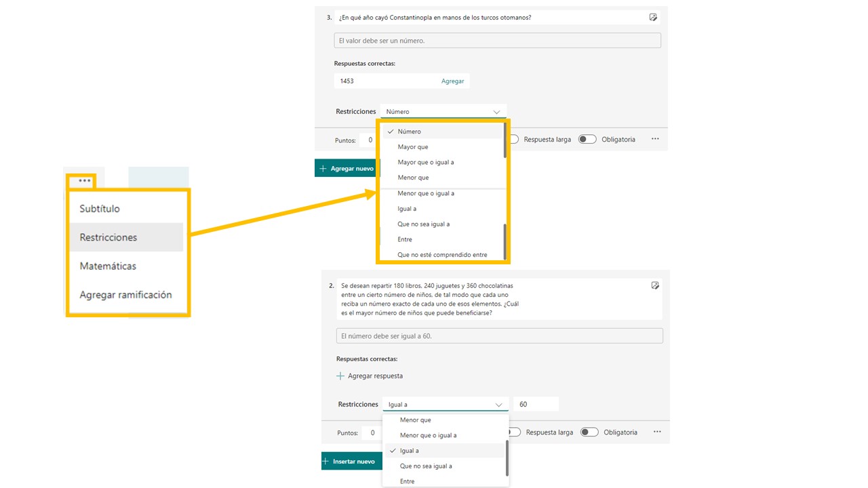This screenshot has width=868, height=488.
Task: Click the restriction value field containing 60
Action: tap(536, 405)
